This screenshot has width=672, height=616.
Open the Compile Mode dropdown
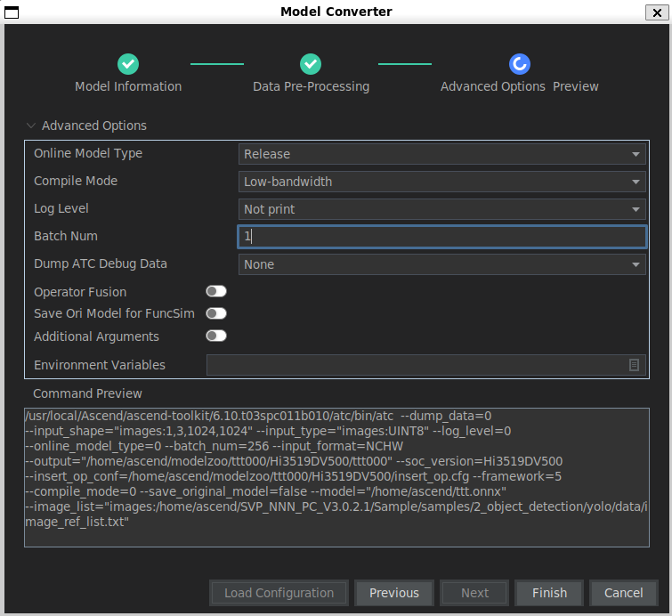pyautogui.click(x=441, y=182)
